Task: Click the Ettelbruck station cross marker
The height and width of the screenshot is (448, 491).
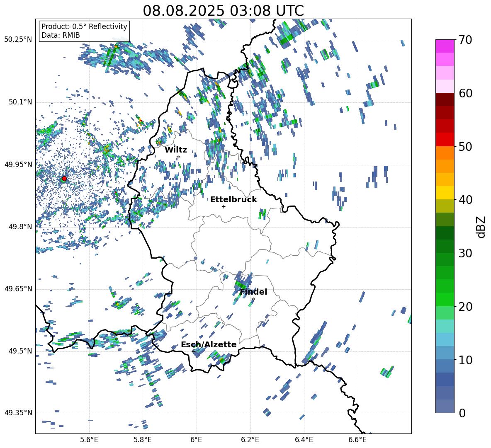Action: coord(224,206)
